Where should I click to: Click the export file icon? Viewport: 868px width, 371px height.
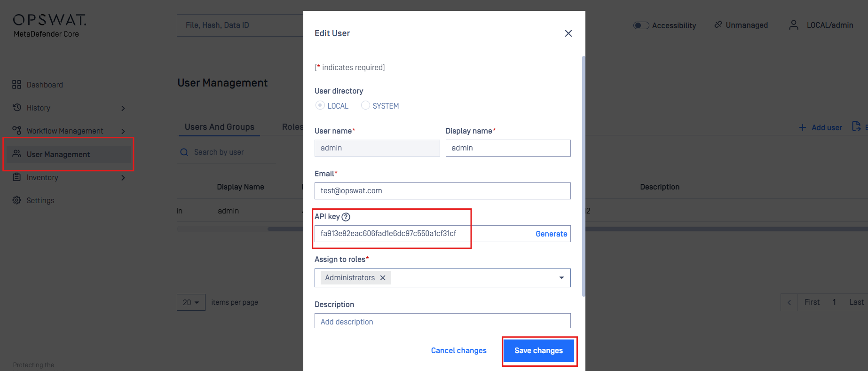[856, 126]
